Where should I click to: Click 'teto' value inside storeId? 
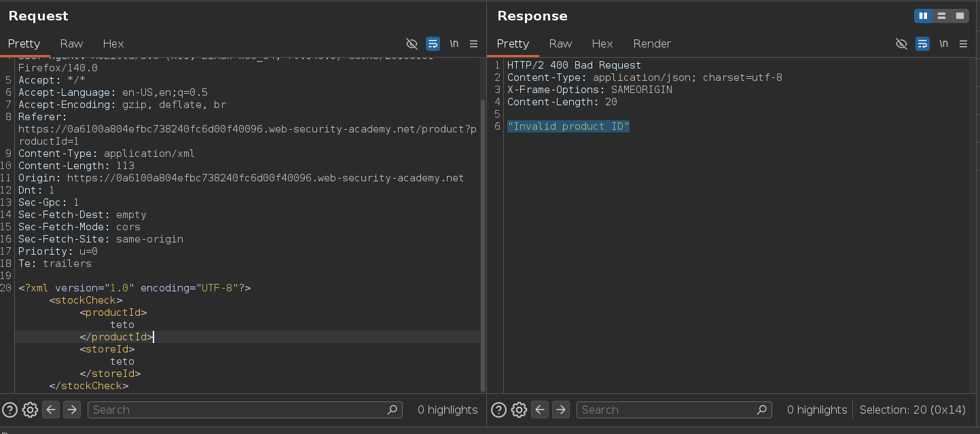point(122,361)
